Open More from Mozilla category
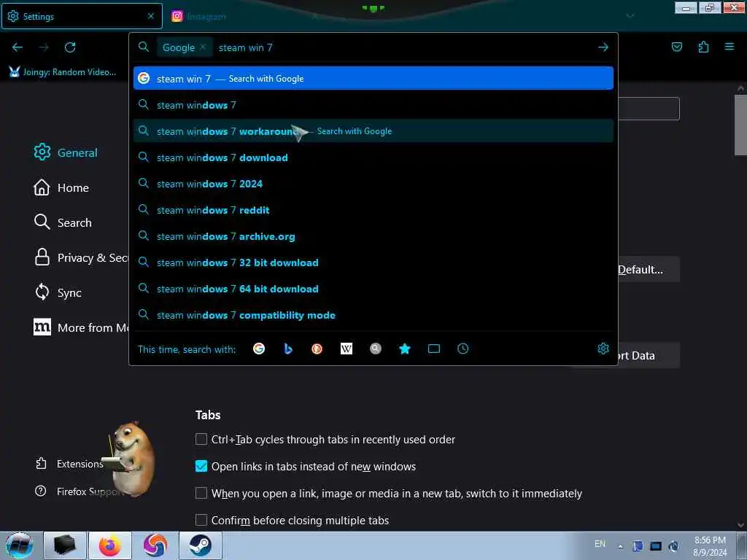Screen dimensions: 747x560 (x=80, y=327)
